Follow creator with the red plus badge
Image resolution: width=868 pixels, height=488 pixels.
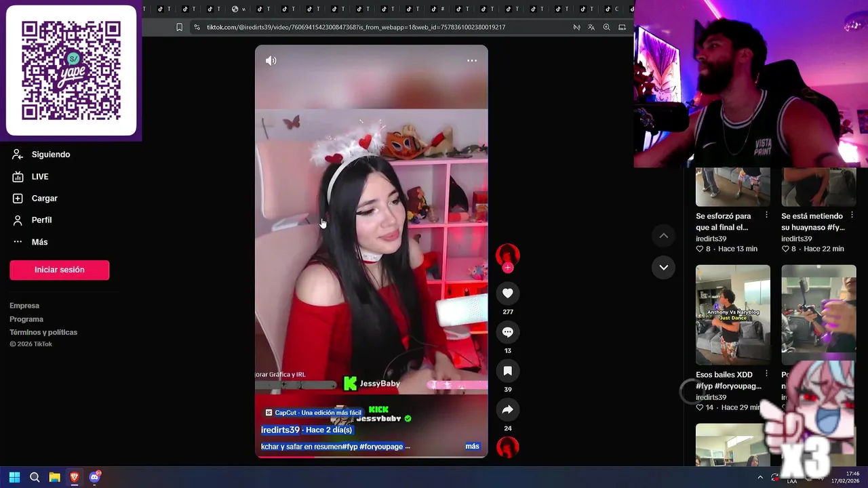tap(508, 268)
